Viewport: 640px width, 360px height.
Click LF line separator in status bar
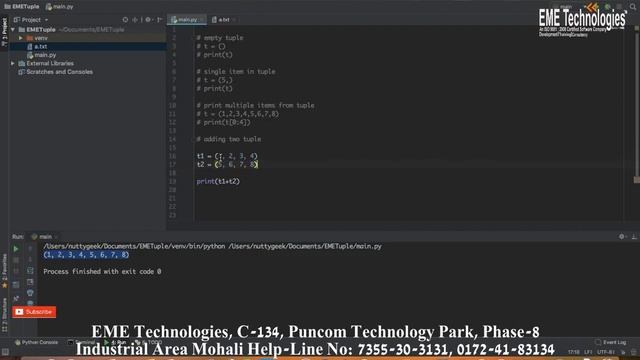pos(588,352)
